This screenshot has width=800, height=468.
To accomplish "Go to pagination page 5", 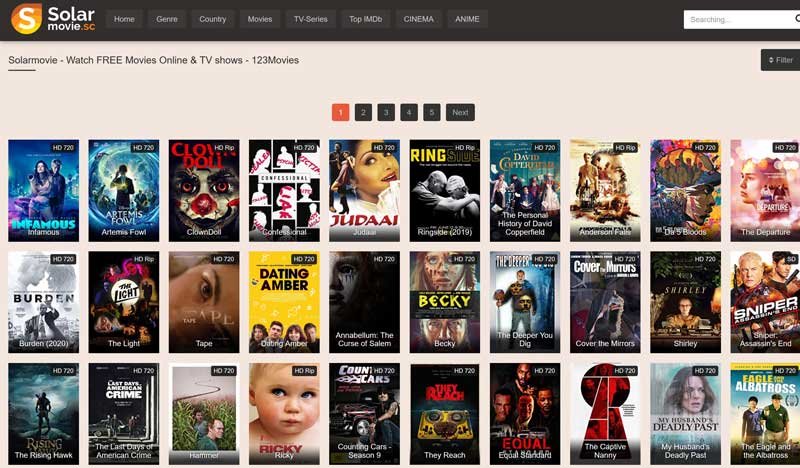I will [x=432, y=112].
